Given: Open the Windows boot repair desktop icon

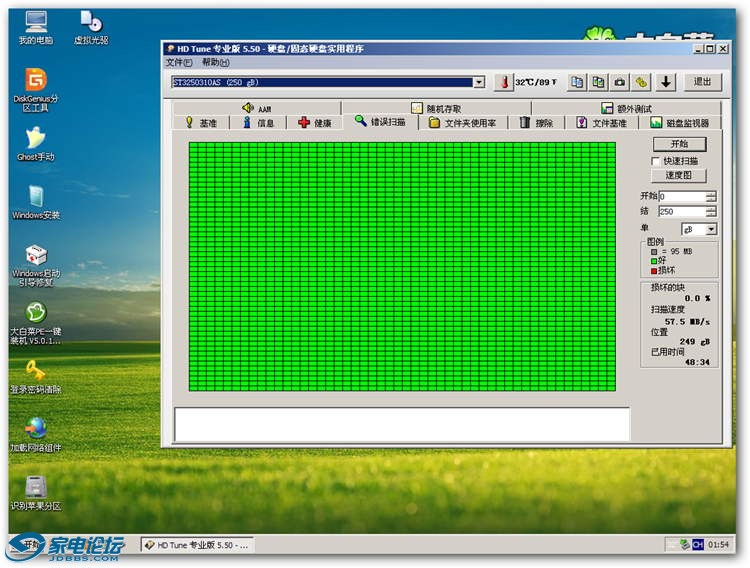Looking at the screenshot, I should pos(36,256).
